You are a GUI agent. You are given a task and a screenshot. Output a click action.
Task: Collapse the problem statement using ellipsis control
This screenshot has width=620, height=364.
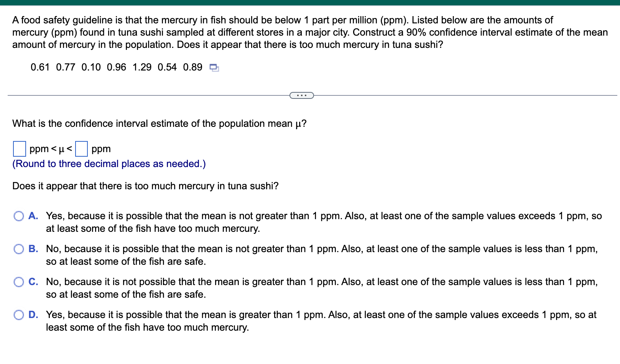click(302, 95)
